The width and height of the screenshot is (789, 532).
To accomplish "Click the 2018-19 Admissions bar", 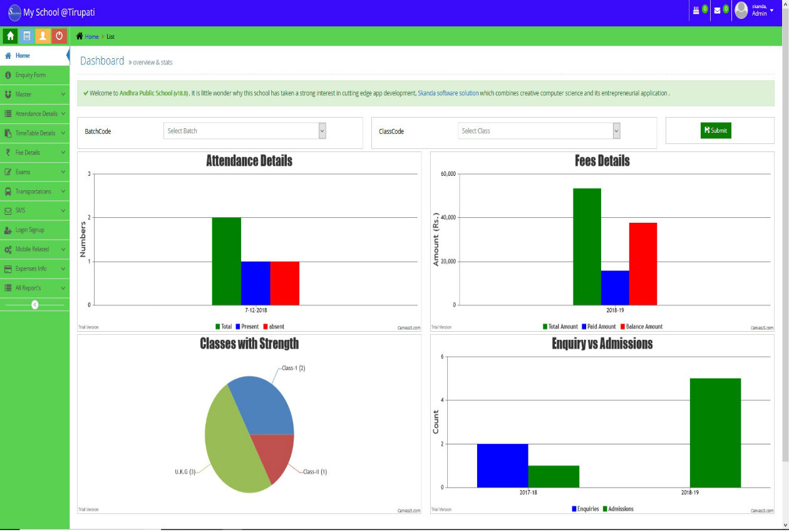I will (715, 432).
